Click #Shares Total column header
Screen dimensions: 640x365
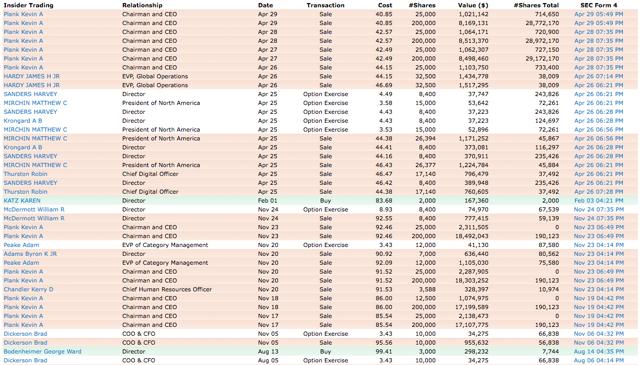tap(536, 5)
